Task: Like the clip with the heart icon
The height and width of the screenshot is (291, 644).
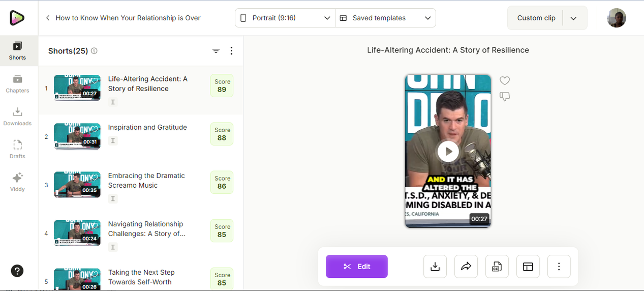Action: [x=505, y=81]
